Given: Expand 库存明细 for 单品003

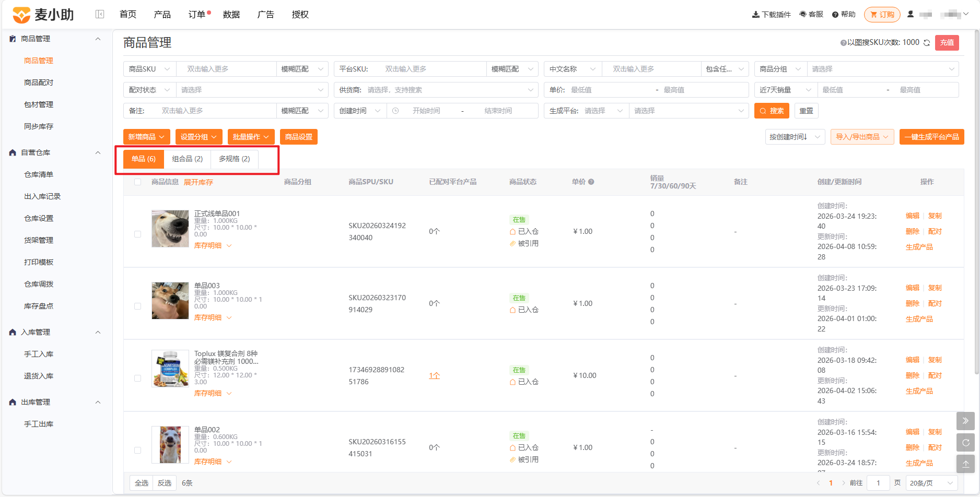Looking at the screenshot, I should [x=213, y=317].
